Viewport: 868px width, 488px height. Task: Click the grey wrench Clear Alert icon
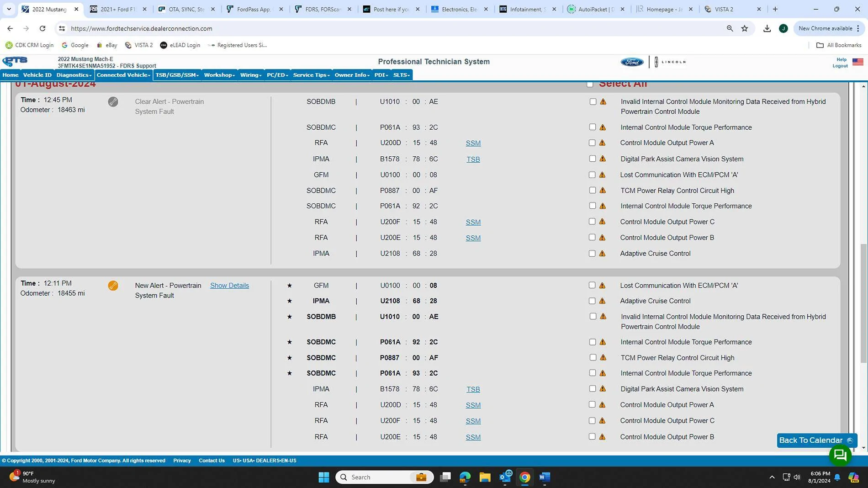click(x=113, y=102)
